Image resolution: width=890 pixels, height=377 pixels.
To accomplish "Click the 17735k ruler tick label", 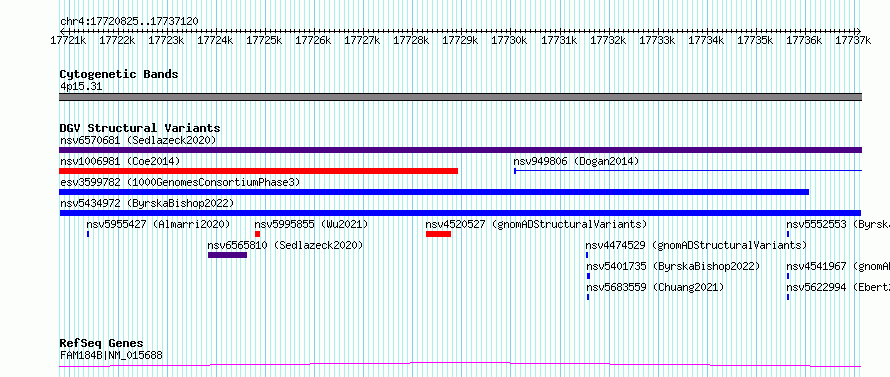I will point(755,40).
